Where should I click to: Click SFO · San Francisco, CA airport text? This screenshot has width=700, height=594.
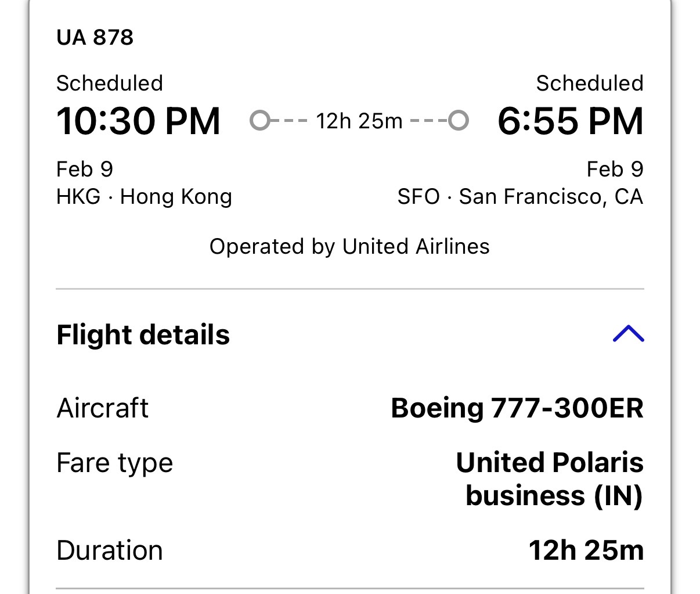coord(520,197)
